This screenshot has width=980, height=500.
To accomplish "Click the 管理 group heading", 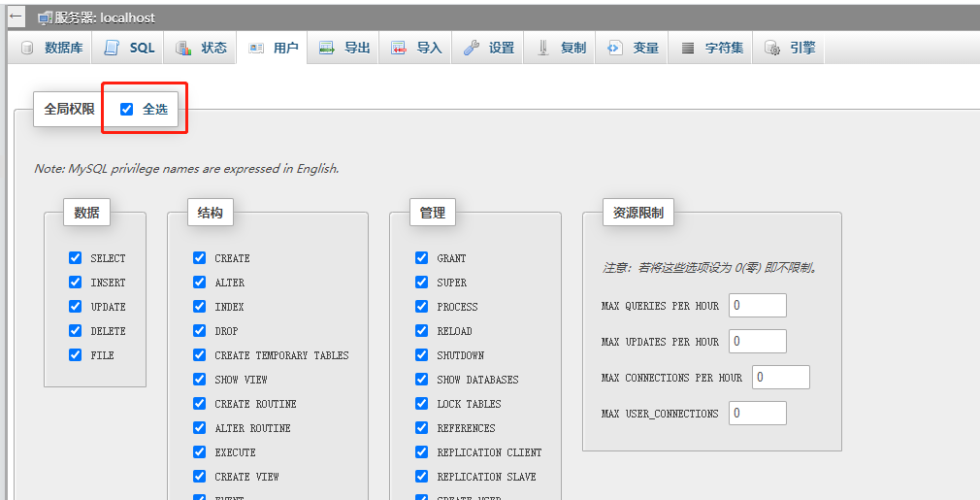I will pyautogui.click(x=433, y=213).
